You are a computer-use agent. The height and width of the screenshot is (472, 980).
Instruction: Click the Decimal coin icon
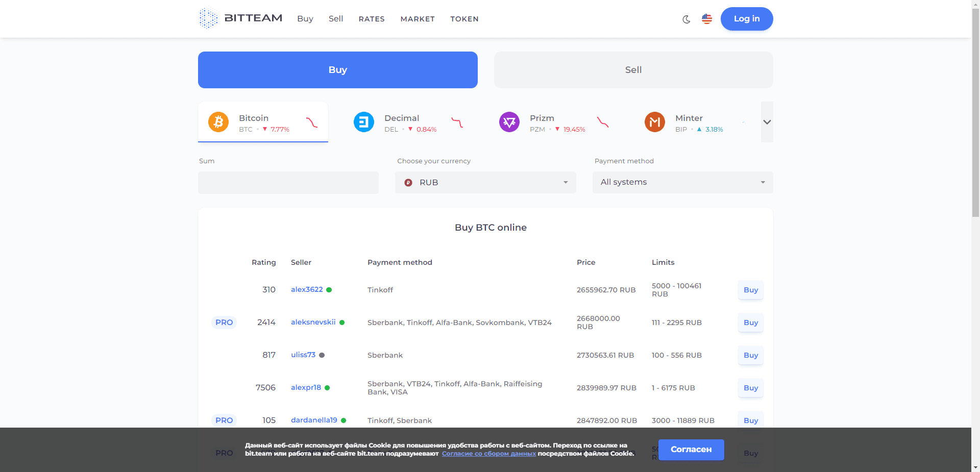(364, 122)
